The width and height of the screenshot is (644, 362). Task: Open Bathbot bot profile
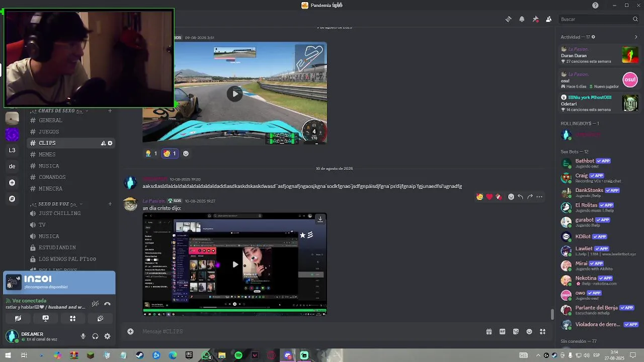pos(599,163)
